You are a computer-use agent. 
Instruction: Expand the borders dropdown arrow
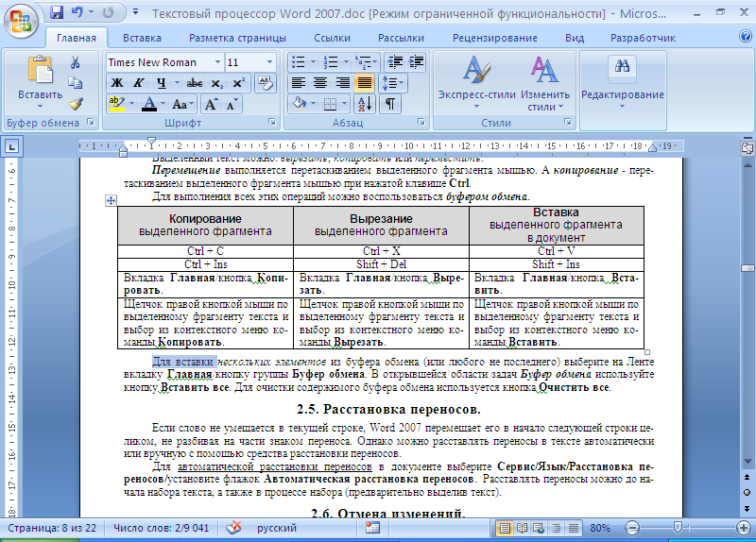[344, 103]
